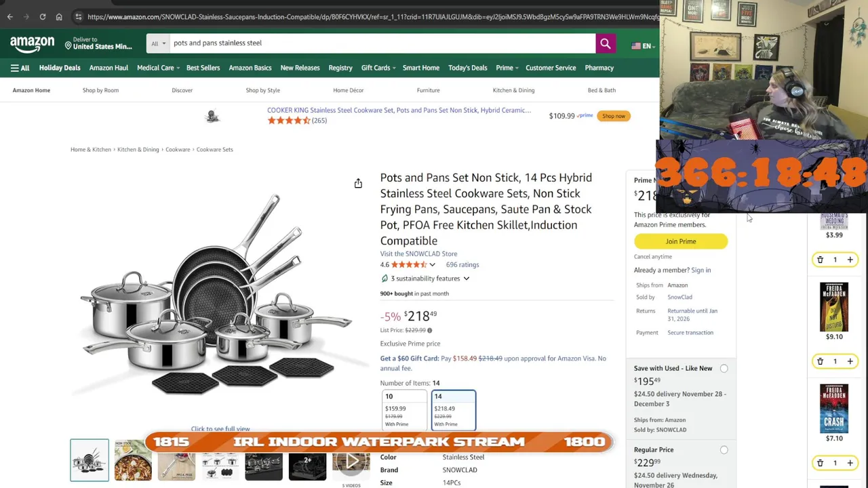Open the All search category dropdown
Image resolution: width=868 pixels, height=488 pixels.
tap(158, 43)
